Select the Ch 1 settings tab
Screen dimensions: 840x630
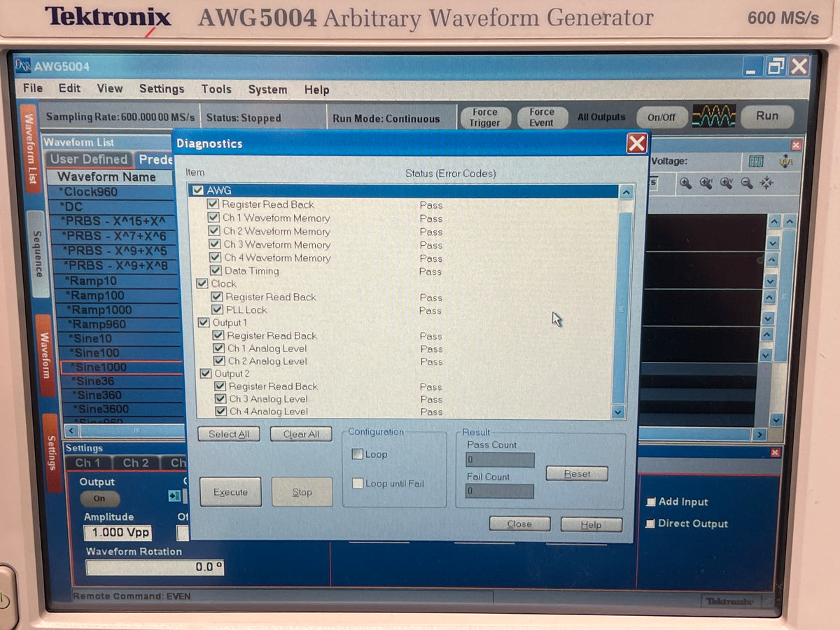(88, 463)
